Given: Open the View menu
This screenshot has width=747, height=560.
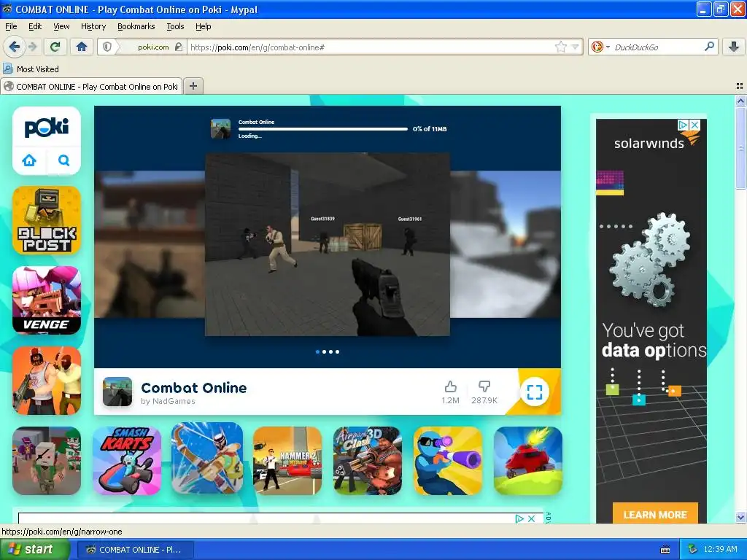Looking at the screenshot, I should [61, 26].
